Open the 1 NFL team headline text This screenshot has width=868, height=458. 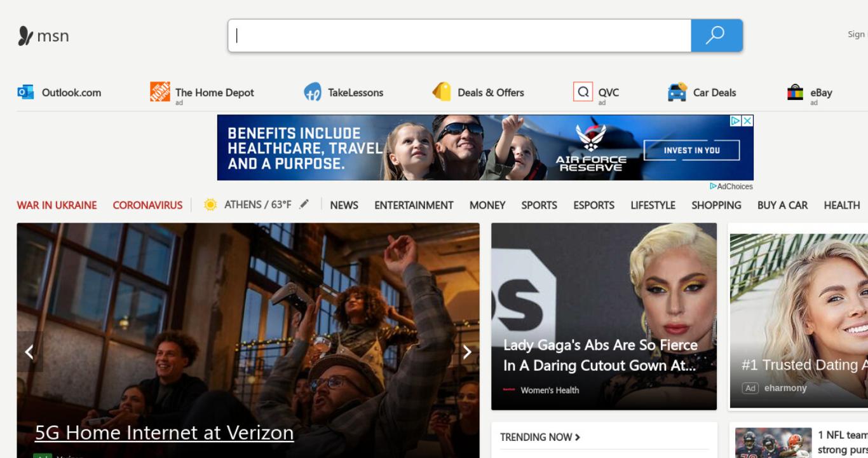coord(843,442)
